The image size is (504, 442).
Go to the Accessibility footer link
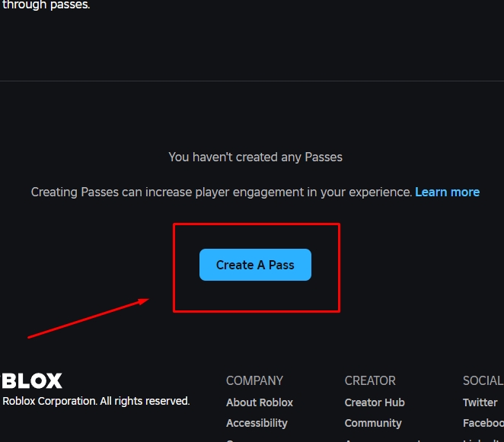tap(257, 423)
